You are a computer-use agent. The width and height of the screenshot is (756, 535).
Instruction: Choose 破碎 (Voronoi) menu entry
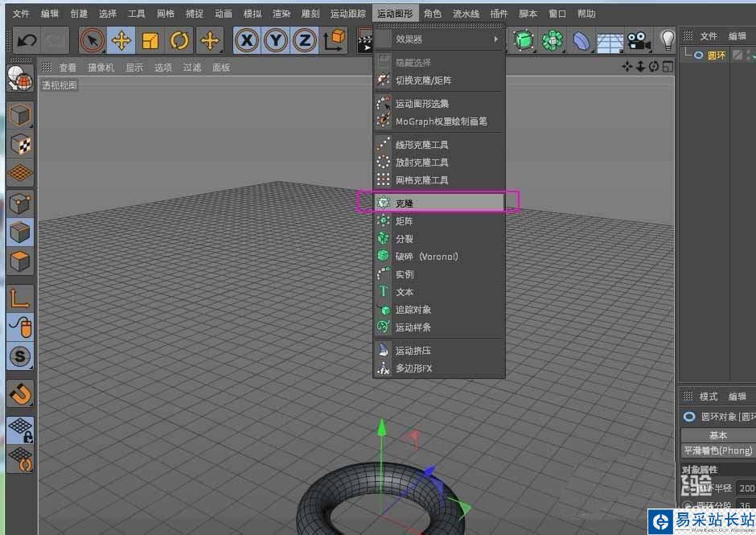coord(439,256)
